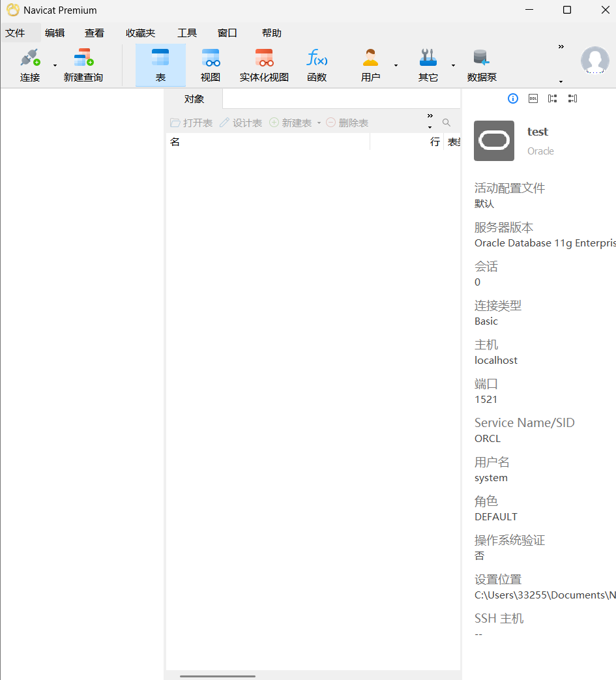Image resolution: width=616 pixels, height=680 pixels.
Task: Click the user avatar profile icon
Action: point(594,60)
